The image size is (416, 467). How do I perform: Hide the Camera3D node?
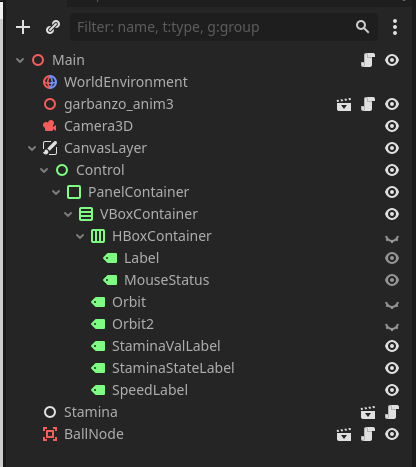point(392,126)
